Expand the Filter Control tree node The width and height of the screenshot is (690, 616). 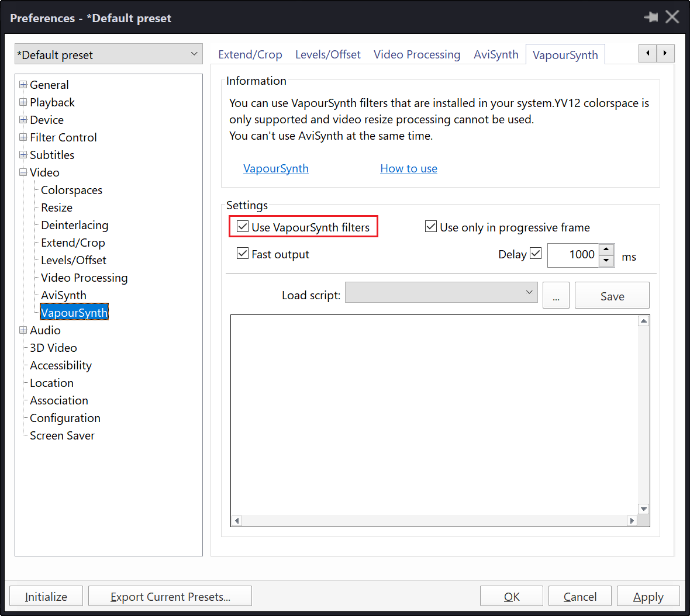pyautogui.click(x=23, y=137)
